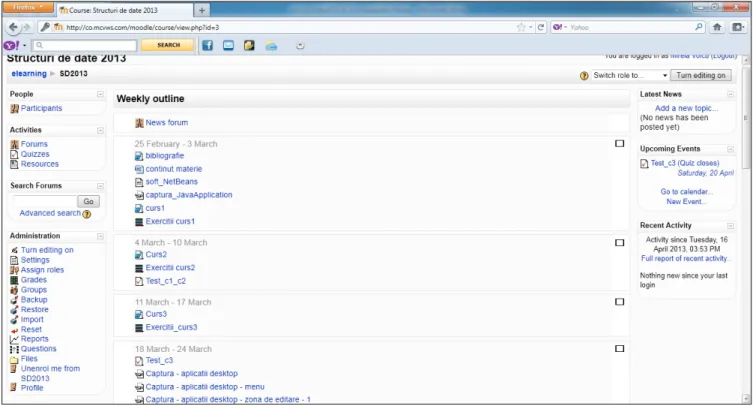The height and width of the screenshot is (406, 753).
Task: Open the browser home page icon
Action: (x=717, y=27)
